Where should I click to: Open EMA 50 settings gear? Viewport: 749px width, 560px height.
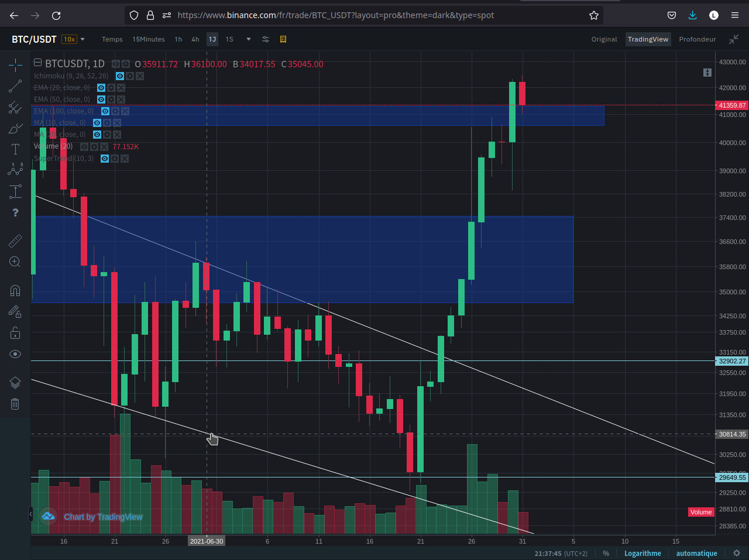click(111, 99)
